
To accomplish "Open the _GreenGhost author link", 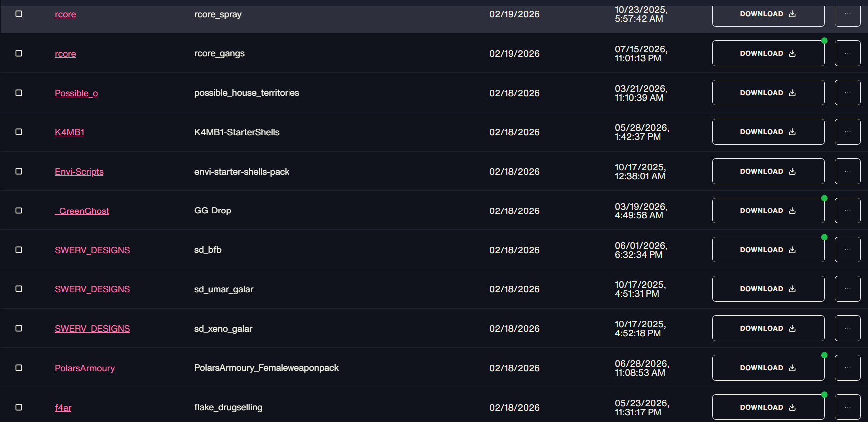I will pos(82,211).
